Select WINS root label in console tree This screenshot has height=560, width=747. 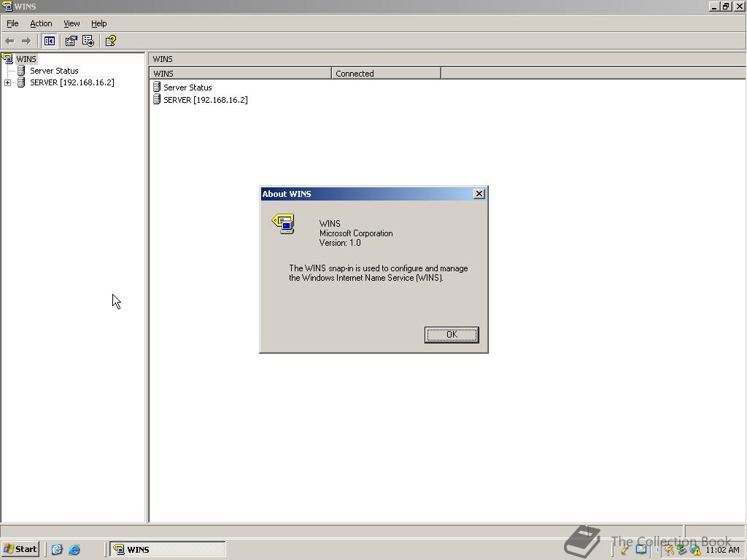26,59
